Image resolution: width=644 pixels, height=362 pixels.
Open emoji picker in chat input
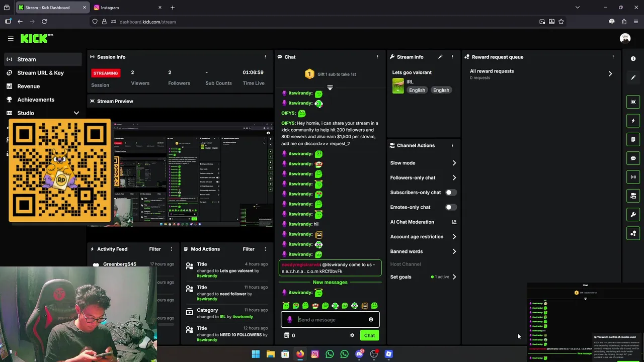tap(371, 320)
